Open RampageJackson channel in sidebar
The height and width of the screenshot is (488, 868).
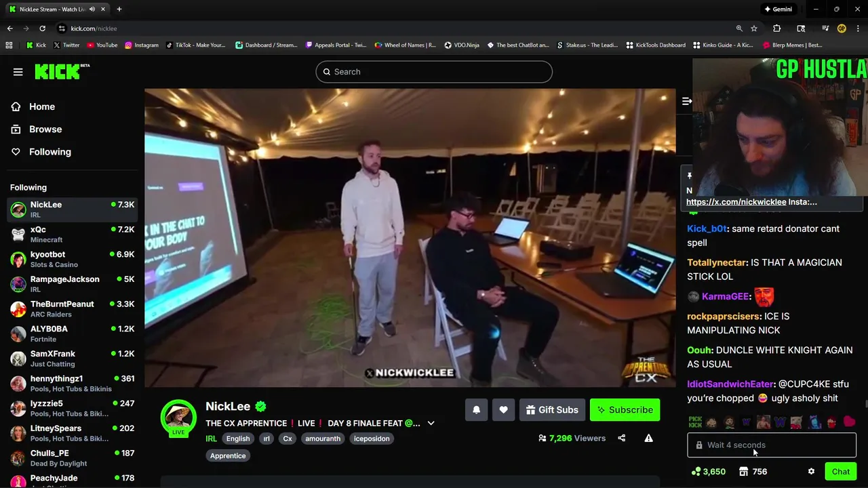tap(73, 284)
